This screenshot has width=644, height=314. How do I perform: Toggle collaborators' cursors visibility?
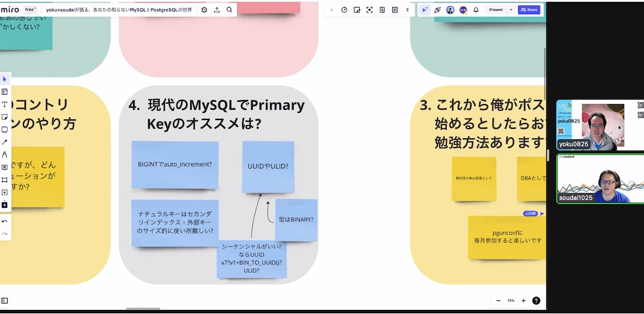[x=424, y=10]
